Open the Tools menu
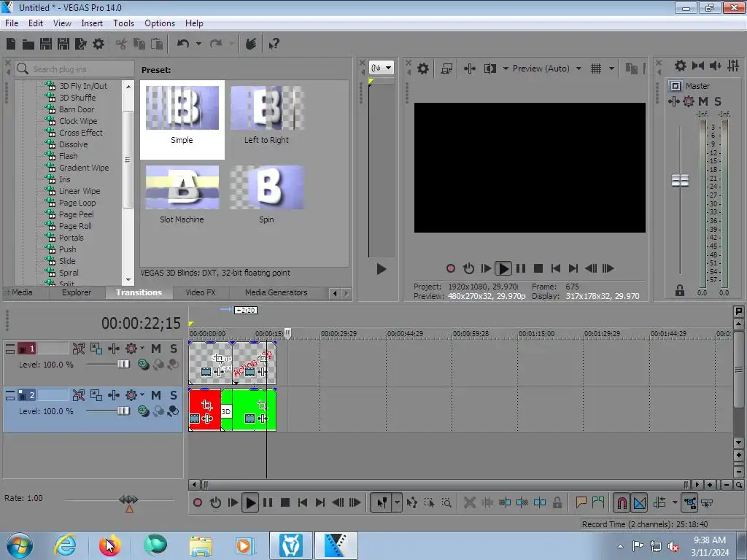The width and height of the screenshot is (747, 560). pos(123,23)
